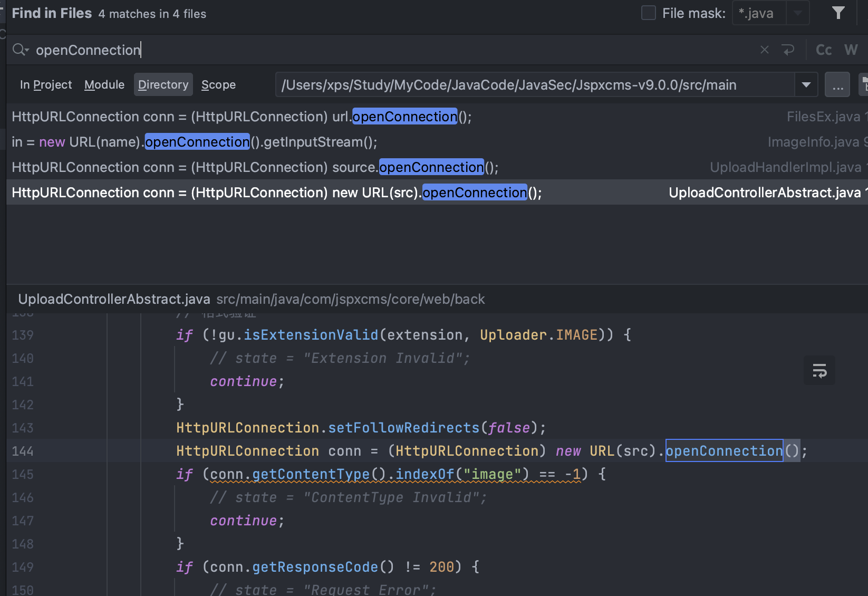868x596 pixels.
Task: Select the Directory scope tab
Action: 163,85
